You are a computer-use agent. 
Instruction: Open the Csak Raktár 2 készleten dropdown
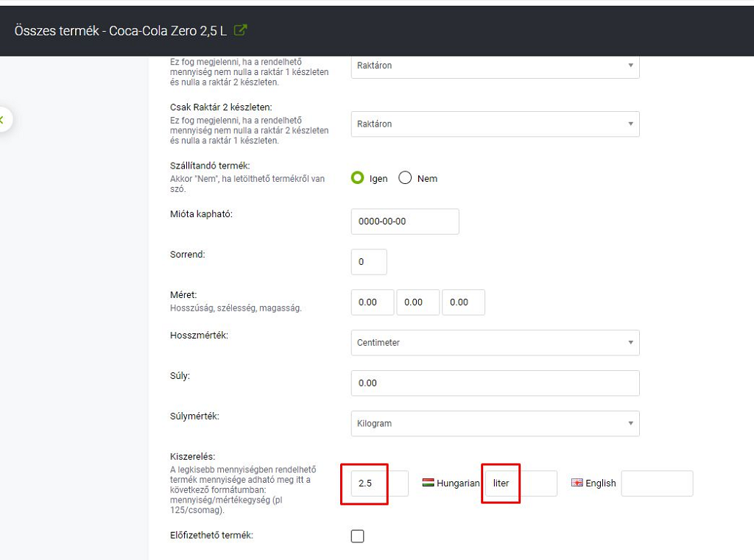495,124
